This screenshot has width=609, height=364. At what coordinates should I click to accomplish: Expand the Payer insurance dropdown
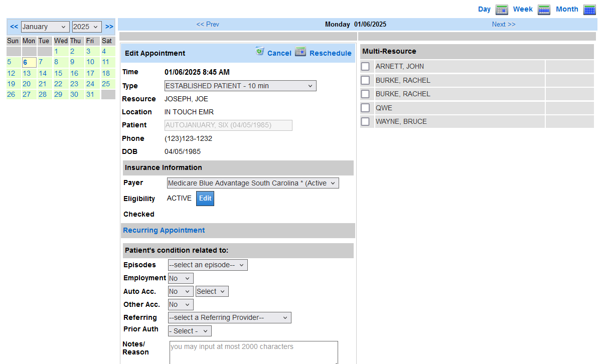coord(253,183)
